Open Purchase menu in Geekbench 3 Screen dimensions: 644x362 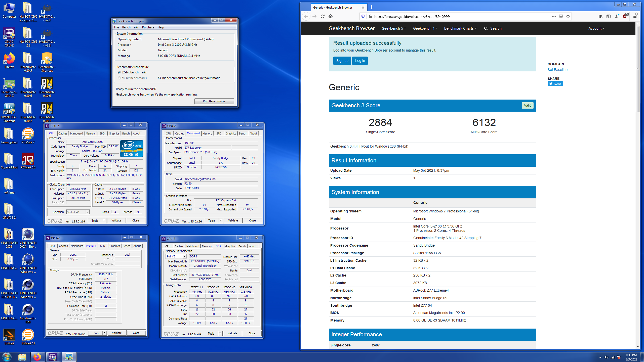click(x=148, y=27)
